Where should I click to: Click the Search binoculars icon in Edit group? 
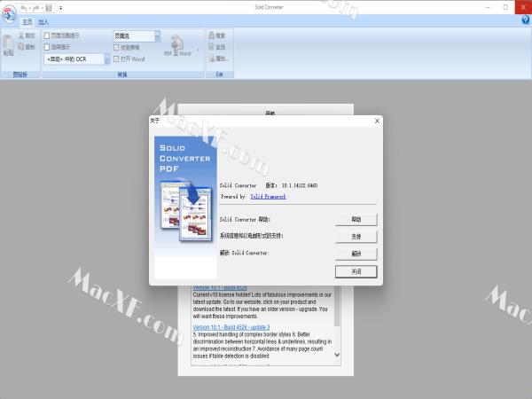click(211, 35)
